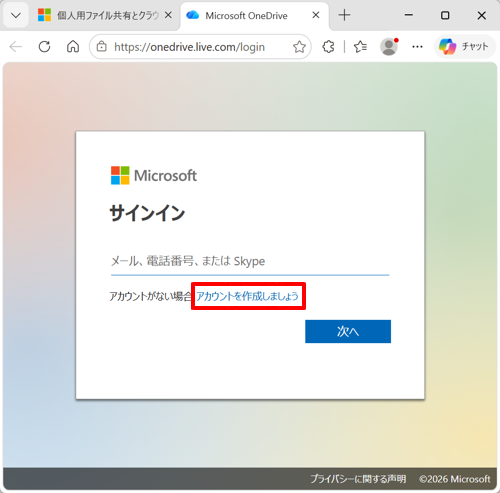Click the 次へ button
Viewport: 500px width, 493px height.
(348, 331)
